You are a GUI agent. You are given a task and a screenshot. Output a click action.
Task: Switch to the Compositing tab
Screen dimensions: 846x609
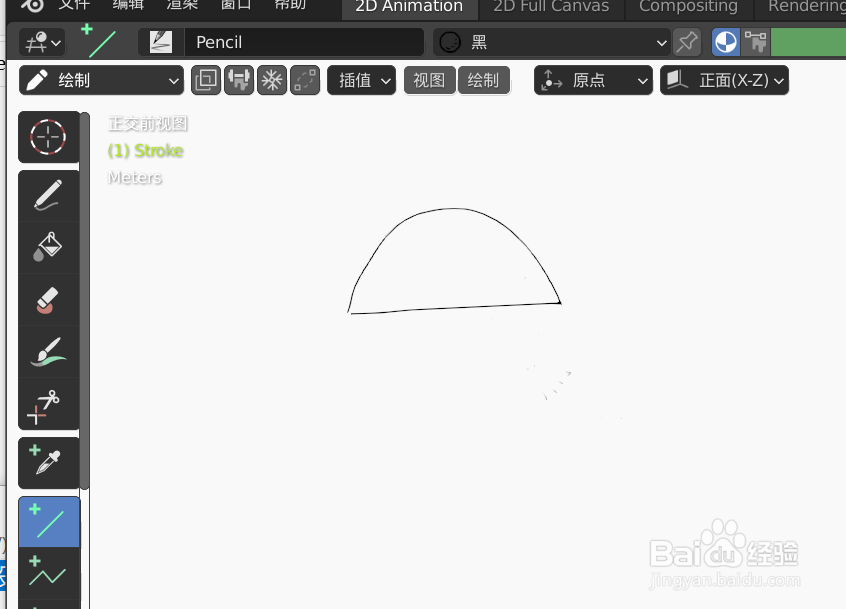(x=688, y=7)
